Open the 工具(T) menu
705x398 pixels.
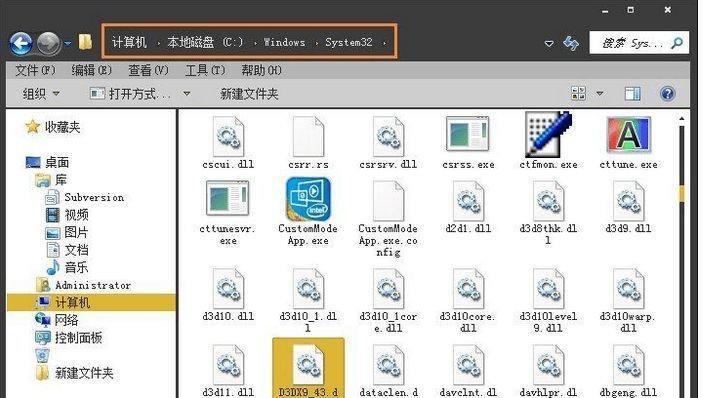205,70
